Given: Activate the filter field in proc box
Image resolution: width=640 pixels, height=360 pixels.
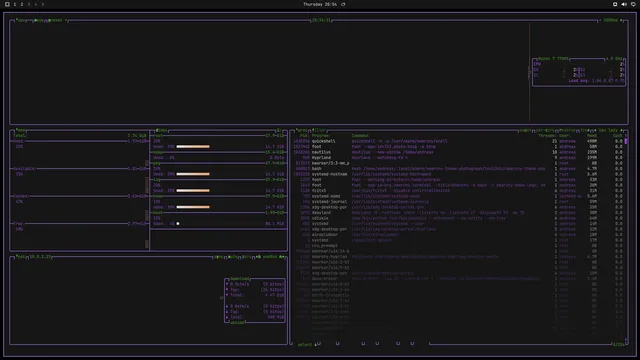Looking at the screenshot, I should click(x=319, y=130).
